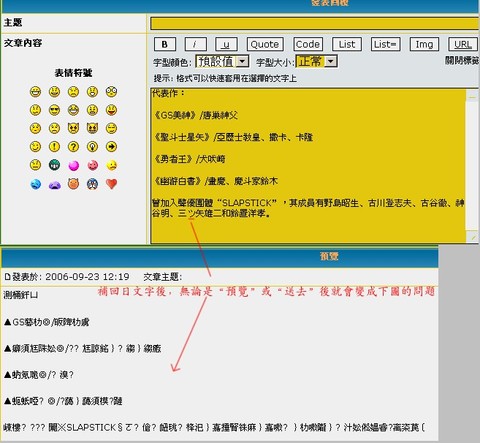Apply underline with the u button
Screen dimensions: 480x443
226,44
